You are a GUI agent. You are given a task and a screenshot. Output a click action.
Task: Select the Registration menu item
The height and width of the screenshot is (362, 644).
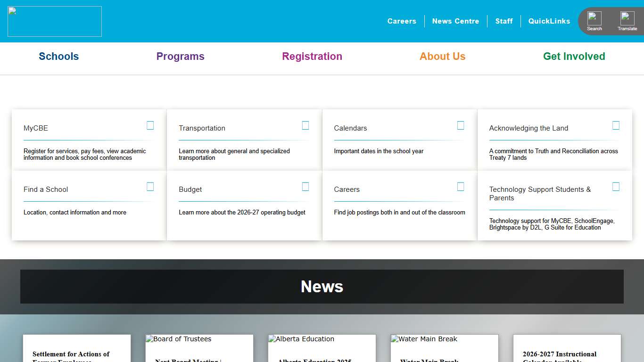[312, 56]
